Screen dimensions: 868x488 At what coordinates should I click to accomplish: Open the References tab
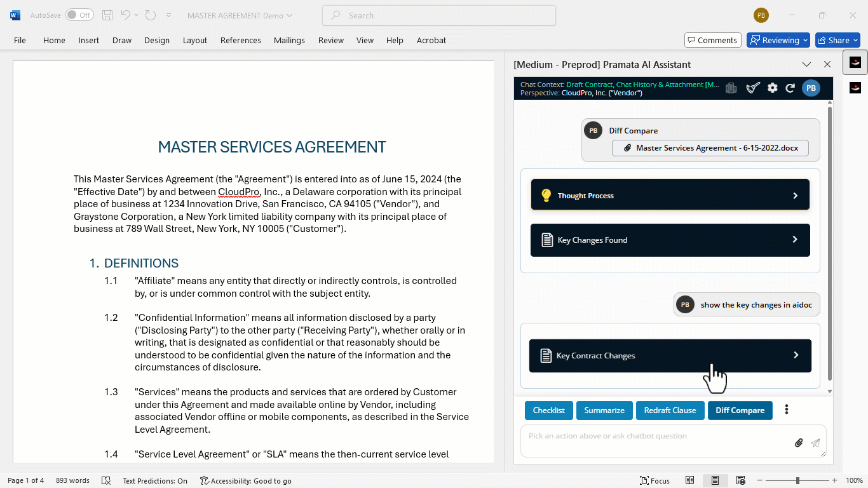(241, 40)
